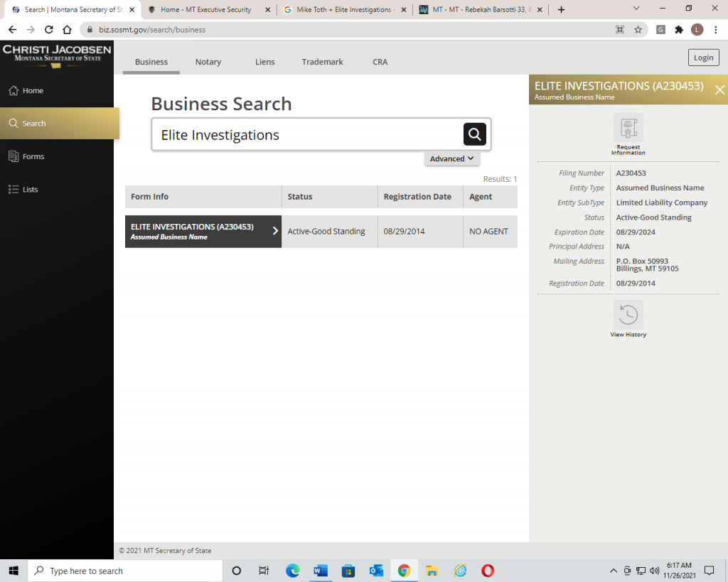The height and width of the screenshot is (582, 728).
Task: Expand the Advanced search options
Action: 451,159
